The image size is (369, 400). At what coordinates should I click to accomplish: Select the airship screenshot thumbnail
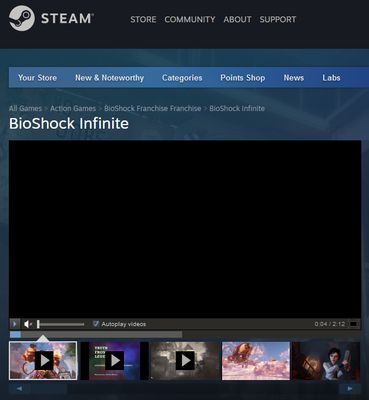pyautogui.click(x=256, y=360)
